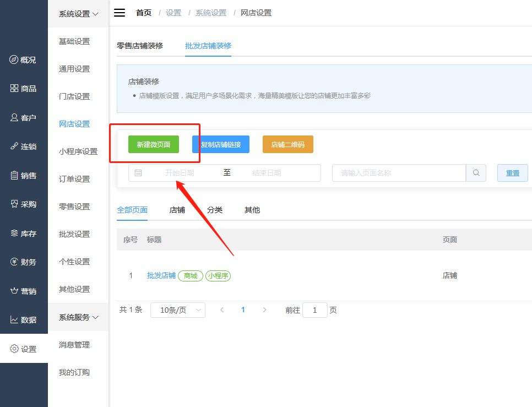Select 网店设置 submenu item
532x407 pixels.
coord(74,124)
